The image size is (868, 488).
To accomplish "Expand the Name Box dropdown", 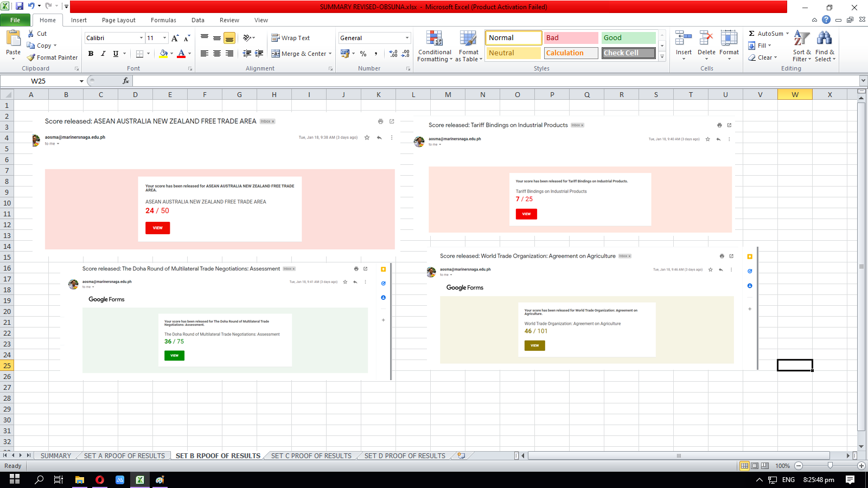I will [x=81, y=81].
